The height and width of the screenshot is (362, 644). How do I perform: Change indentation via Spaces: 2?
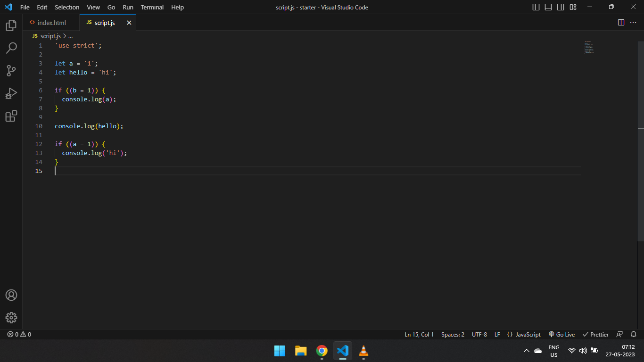tap(453, 334)
